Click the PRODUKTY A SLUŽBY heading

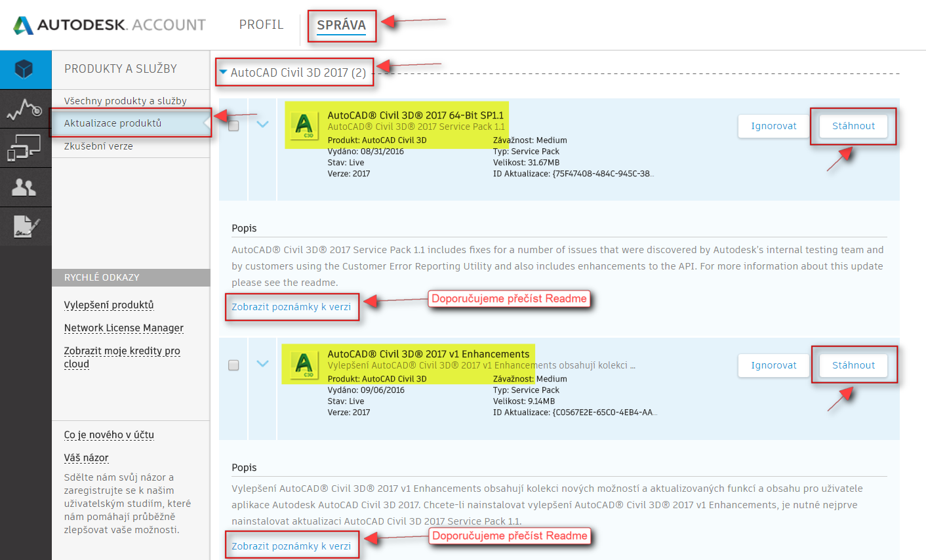coord(121,69)
